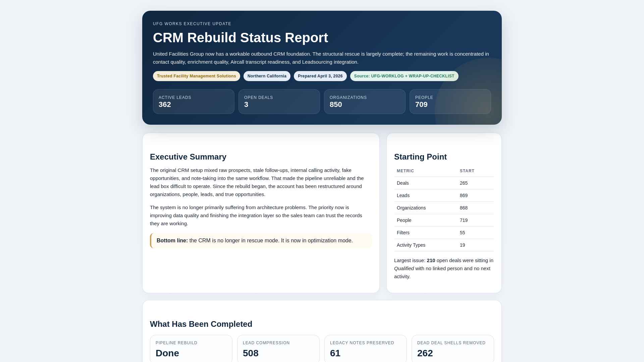This screenshot has width=644, height=362.
Task: Click the Source UFG-WORKLOG badge
Action: (x=404, y=76)
